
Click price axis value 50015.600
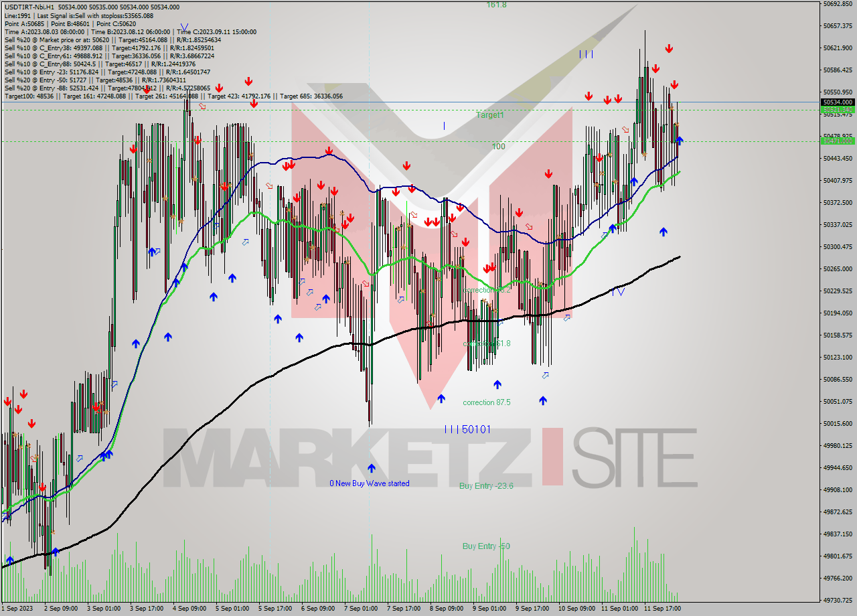click(838, 423)
